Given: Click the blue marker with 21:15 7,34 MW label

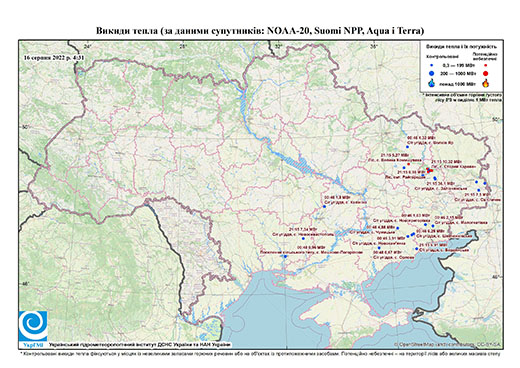Looking at the screenshot, I should click(x=303, y=238).
